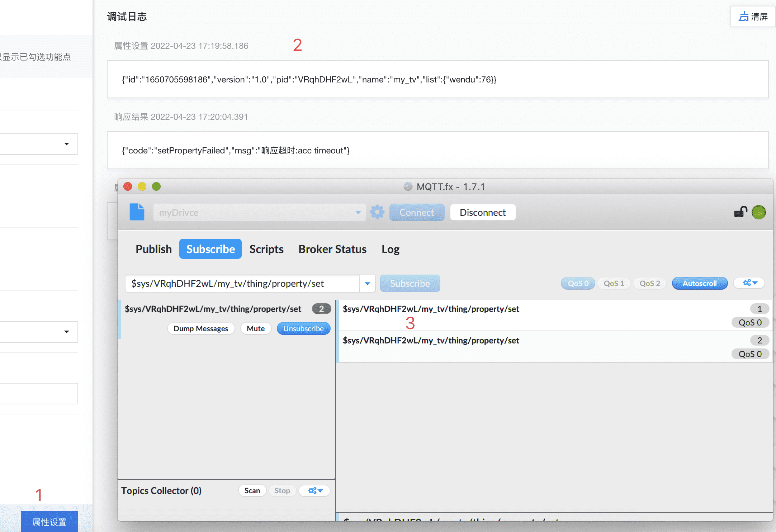Screen dimensions: 776x532
Task: Click the setPropertyFailed response result box
Action: click(437, 150)
